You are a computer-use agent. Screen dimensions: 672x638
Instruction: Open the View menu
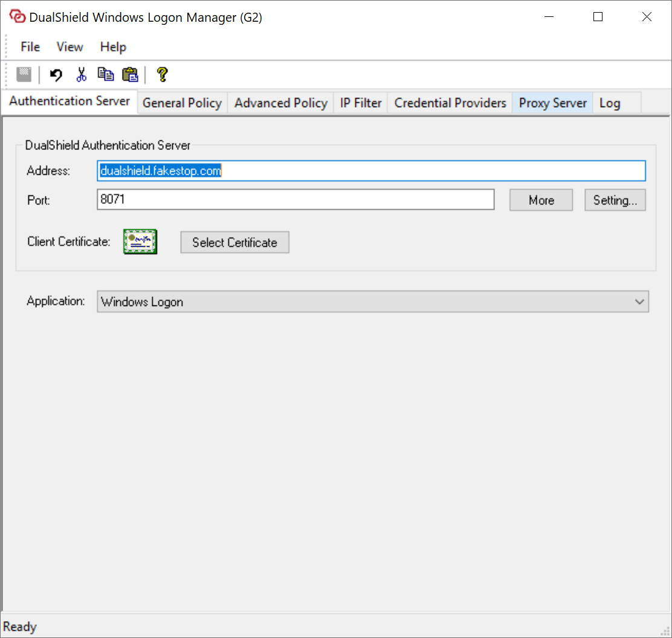click(69, 47)
